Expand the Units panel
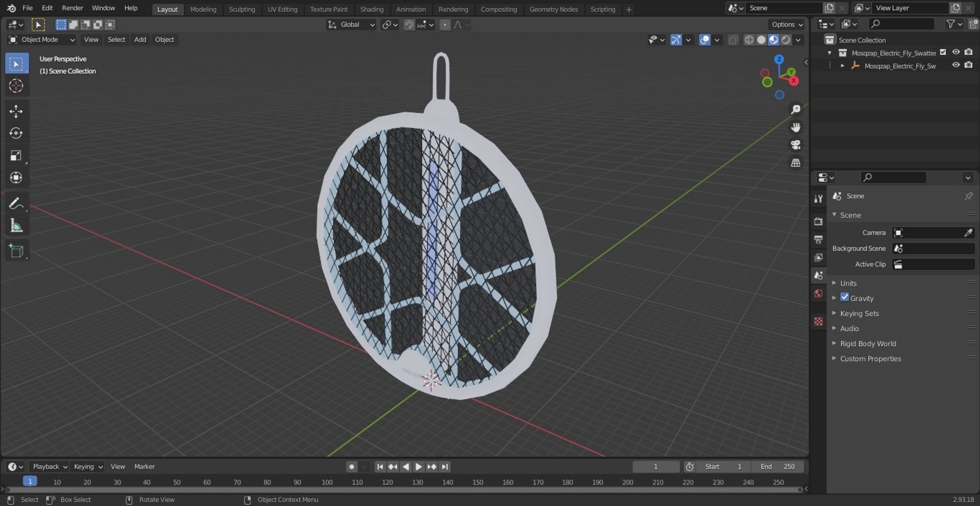The height and width of the screenshot is (506, 980). 848,283
